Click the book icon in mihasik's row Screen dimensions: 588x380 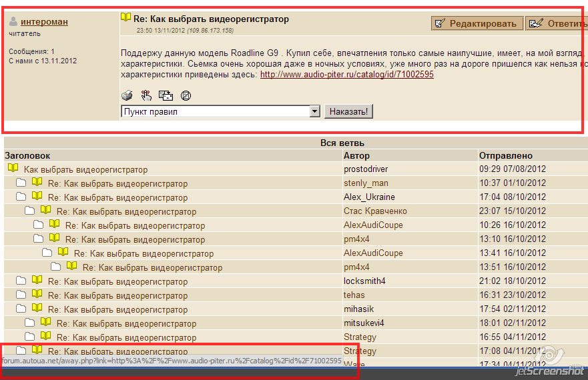point(37,309)
